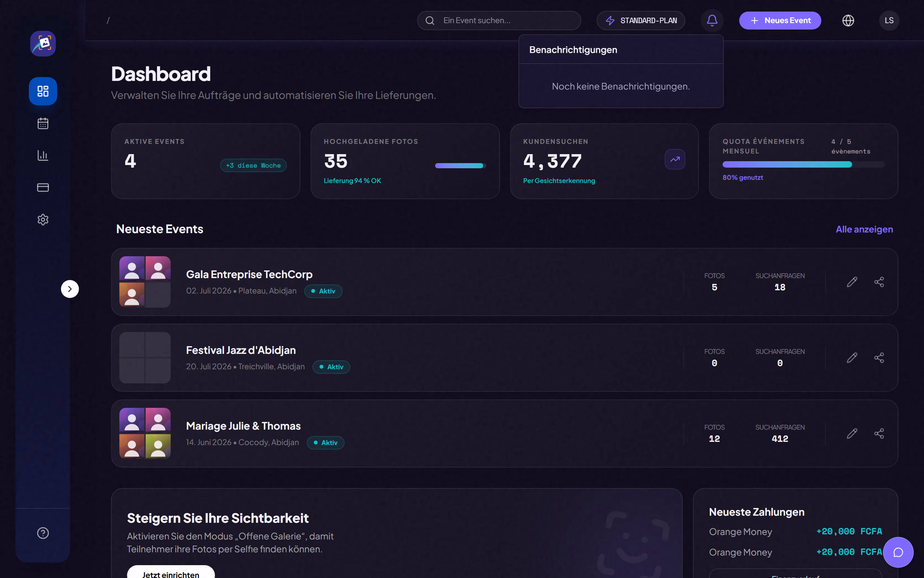924x578 pixels.
Task: Click the Hochgeladene Fotos progress bar
Action: (x=460, y=165)
